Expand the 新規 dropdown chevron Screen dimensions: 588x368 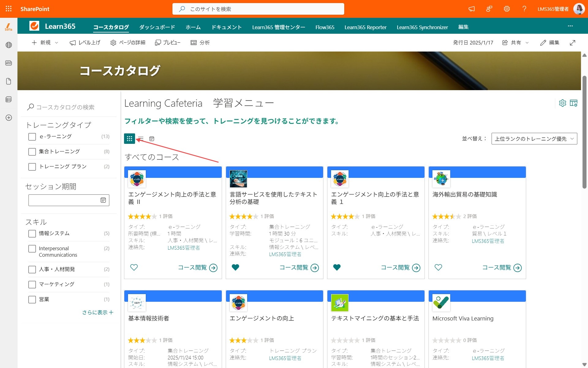[x=56, y=43]
